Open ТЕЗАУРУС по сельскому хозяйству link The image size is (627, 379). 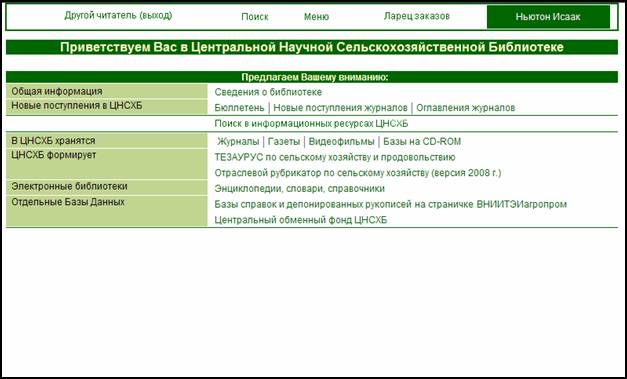click(x=335, y=158)
